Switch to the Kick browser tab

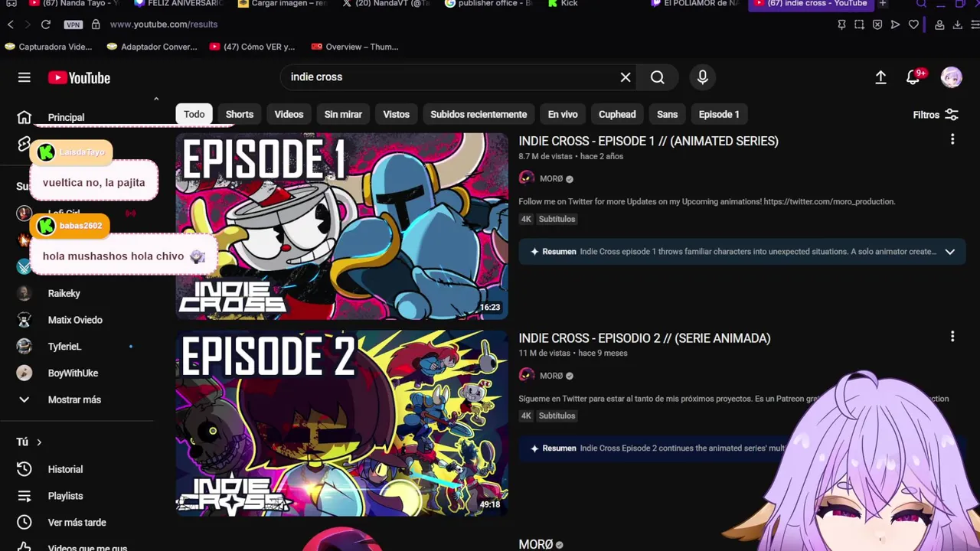coord(563,4)
